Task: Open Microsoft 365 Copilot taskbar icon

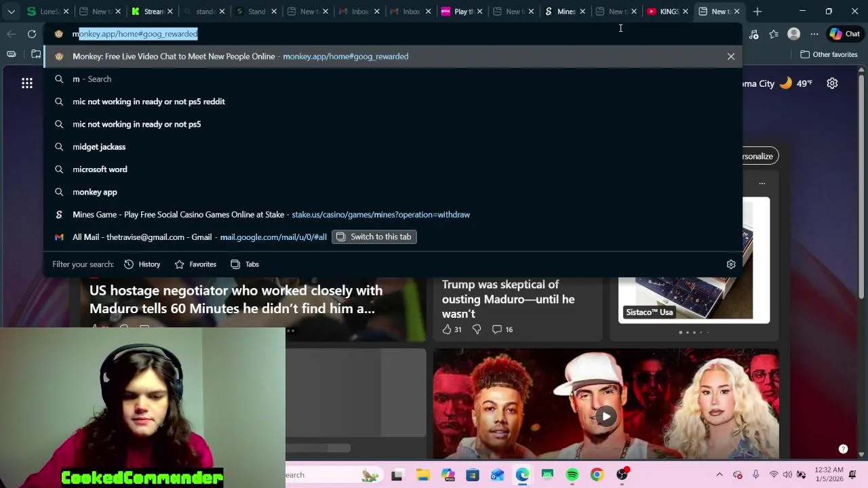Action: click(x=448, y=474)
